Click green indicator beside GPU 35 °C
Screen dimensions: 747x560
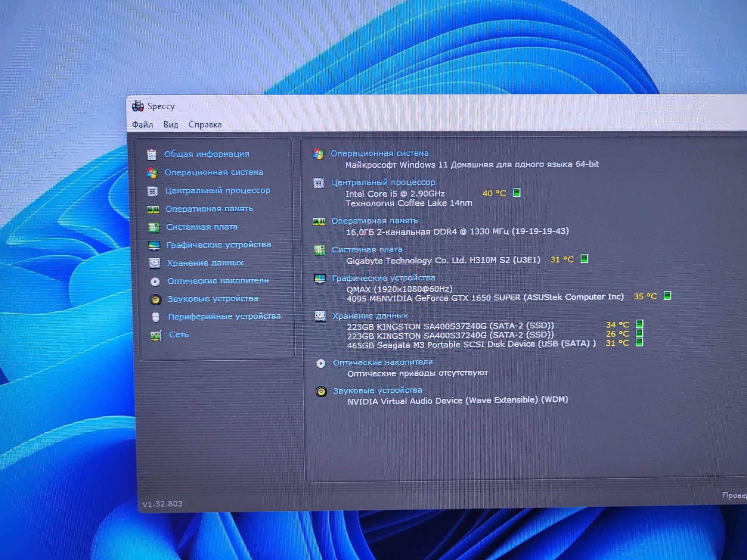pos(667,296)
